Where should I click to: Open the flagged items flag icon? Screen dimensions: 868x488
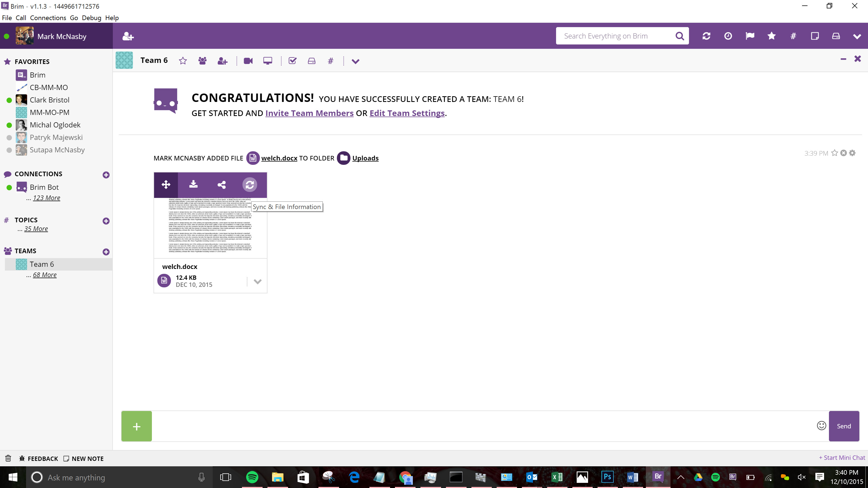[750, 36]
